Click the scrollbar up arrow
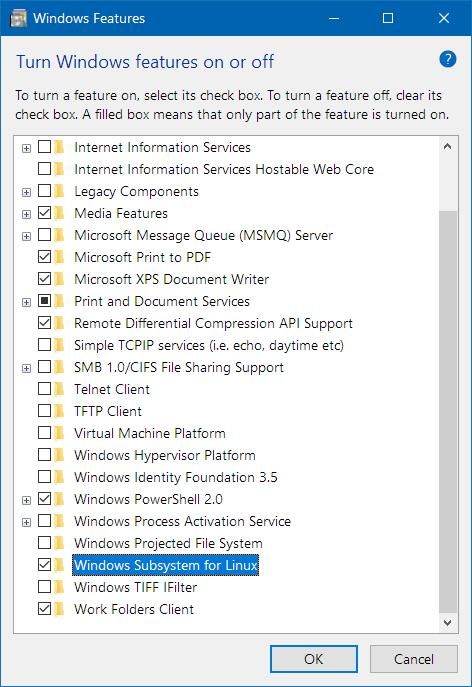 (x=447, y=146)
